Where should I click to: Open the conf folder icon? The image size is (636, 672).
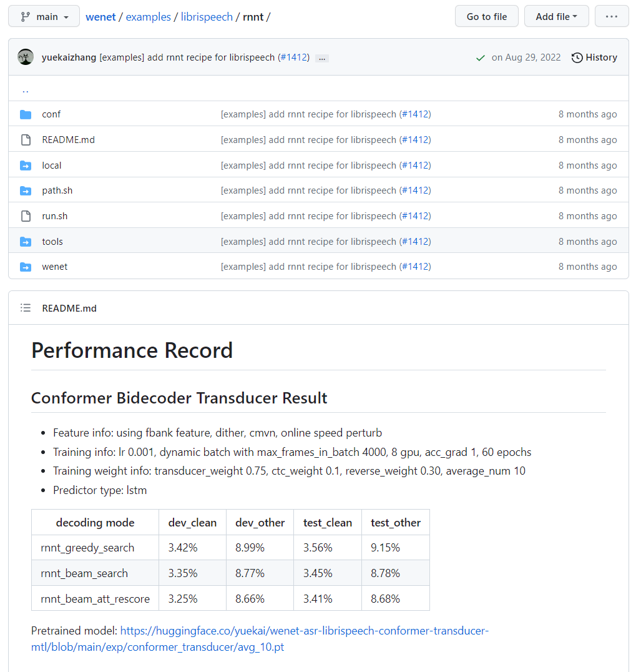26,114
